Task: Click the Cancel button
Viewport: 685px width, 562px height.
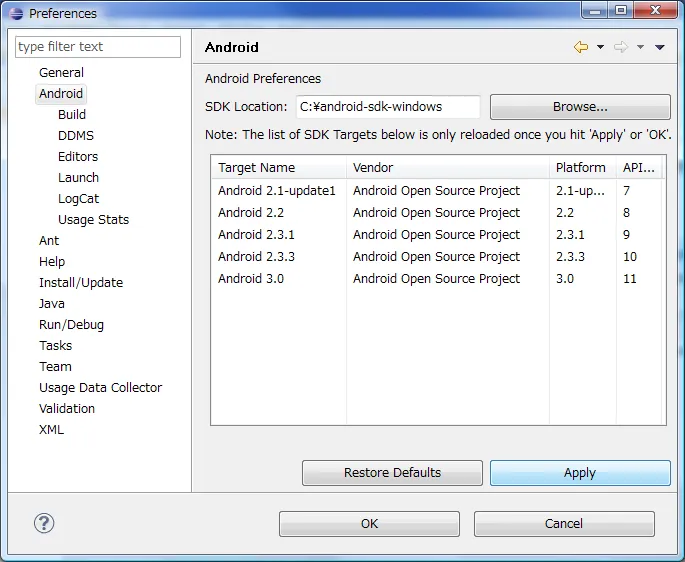Action: pyautogui.click(x=564, y=524)
